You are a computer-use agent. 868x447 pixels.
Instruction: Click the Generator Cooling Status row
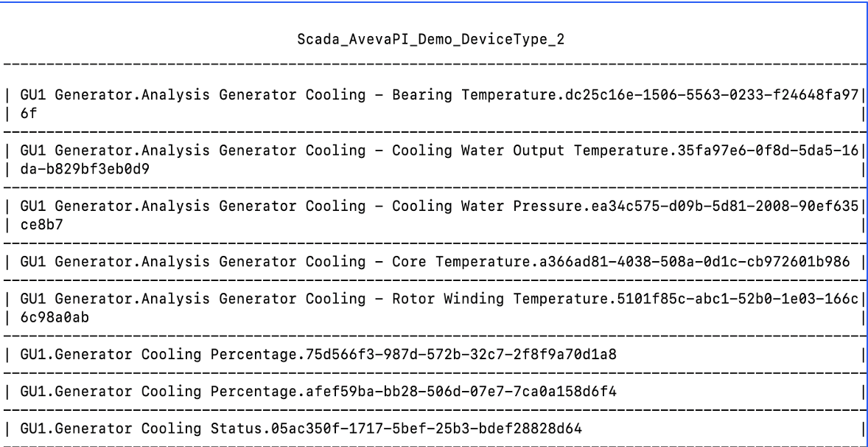pyautogui.click(x=434, y=429)
